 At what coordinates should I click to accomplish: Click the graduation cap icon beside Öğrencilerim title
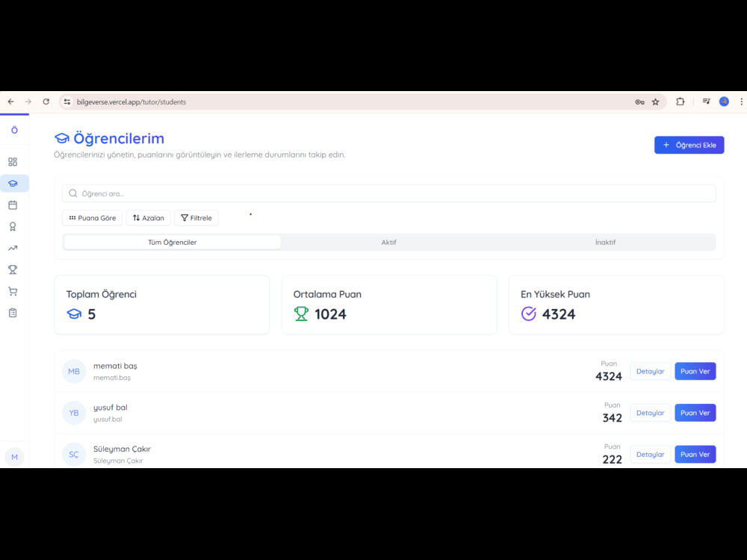[62, 139]
